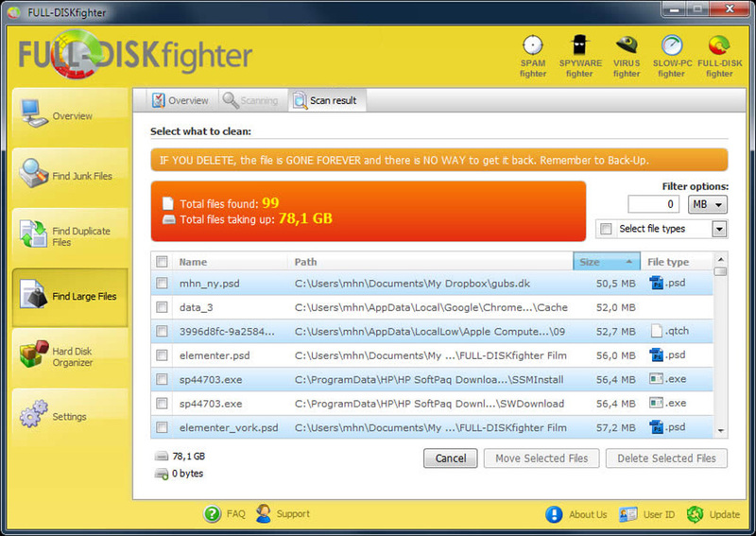Viewport: 756px width, 536px height.
Task: Open Settings with the gears icon
Action: (x=34, y=414)
